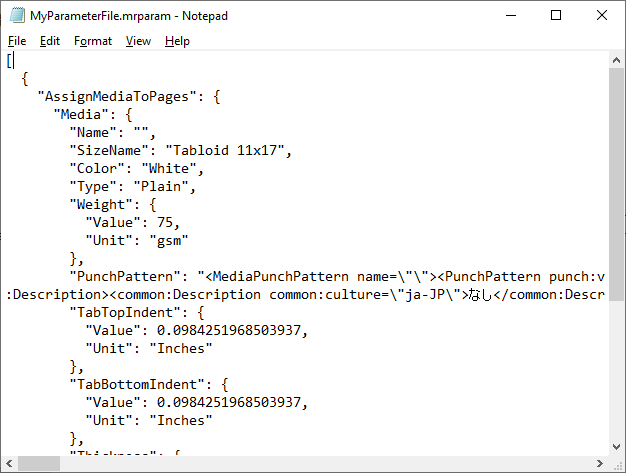The image size is (626, 473).
Task: Open the Edit menu
Action: tap(50, 41)
